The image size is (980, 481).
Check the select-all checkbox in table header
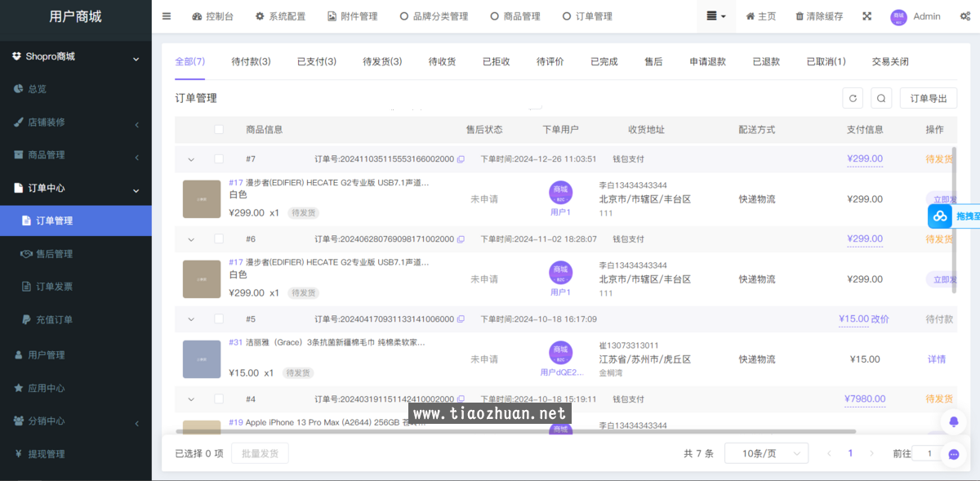pyautogui.click(x=219, y=129)
